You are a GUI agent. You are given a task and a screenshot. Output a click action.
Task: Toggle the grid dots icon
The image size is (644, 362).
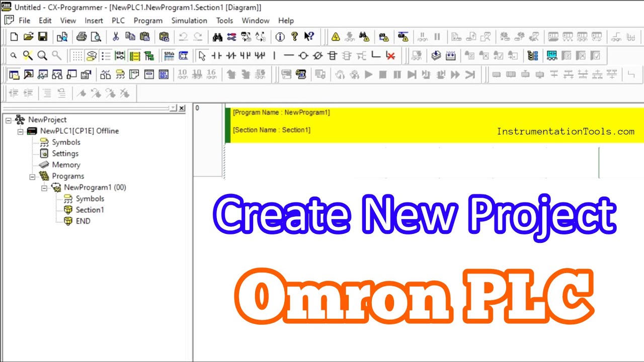point(77,56)
